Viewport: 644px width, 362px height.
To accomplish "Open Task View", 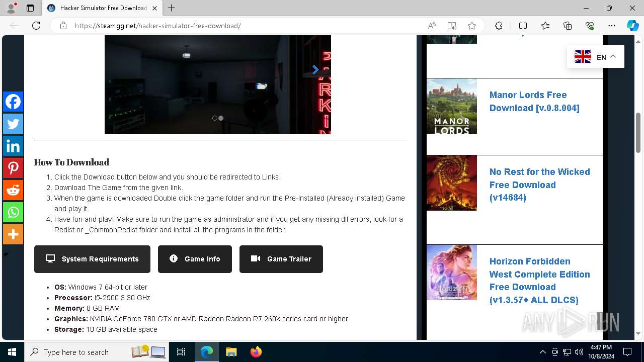I will [181, 352].
